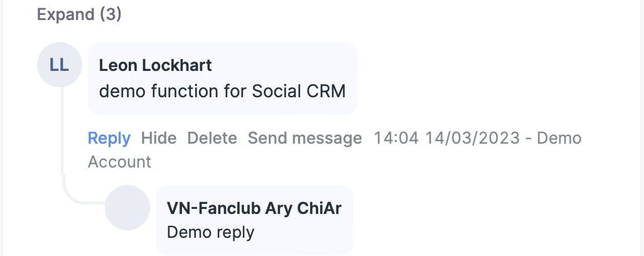Hide Leon Lockhart's comment
644x256 pixels.
point(158,138)
